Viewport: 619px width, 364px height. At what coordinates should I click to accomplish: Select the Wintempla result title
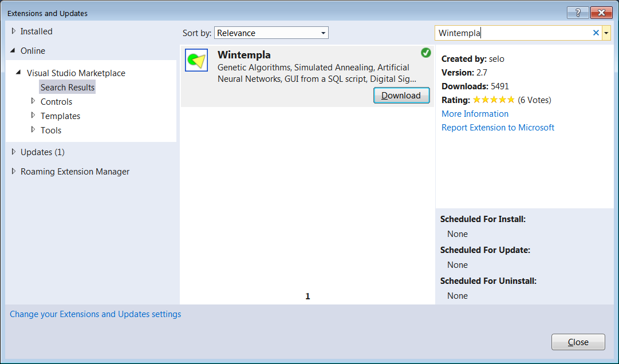(244, 54)
